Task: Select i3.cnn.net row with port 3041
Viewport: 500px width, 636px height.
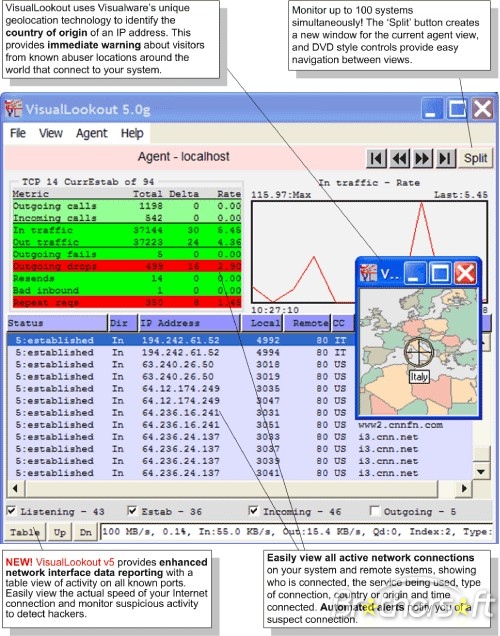Action: tap(239, 473)
